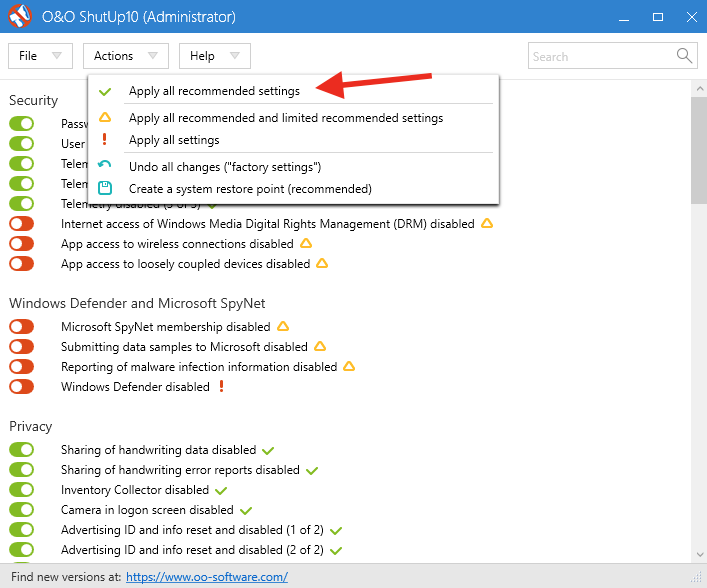Click the yellow triangle icon for limited recommended settings
The image size is (707, 588).
tap(105, 118)
